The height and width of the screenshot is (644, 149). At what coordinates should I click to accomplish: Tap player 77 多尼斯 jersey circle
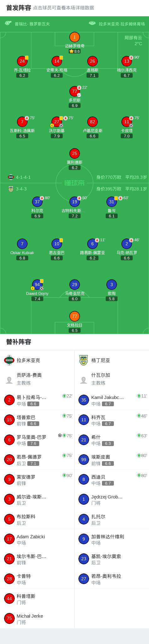pos(75,91)
